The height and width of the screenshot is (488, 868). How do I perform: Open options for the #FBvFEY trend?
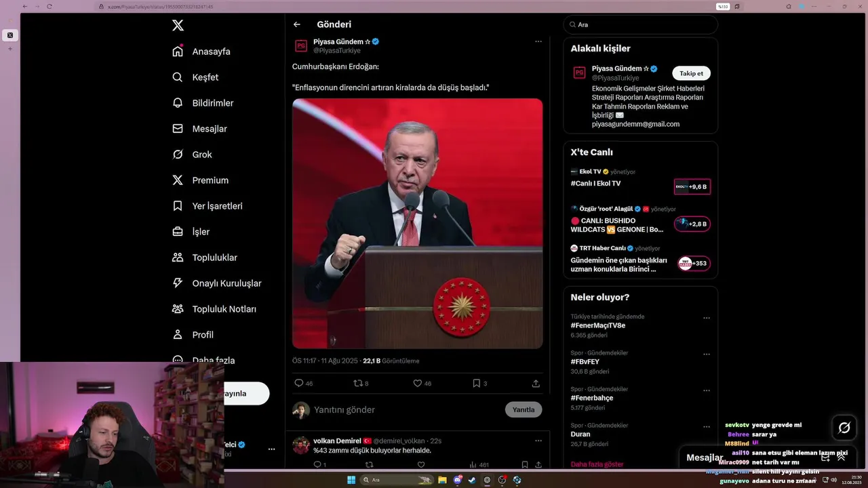[707, 354]
